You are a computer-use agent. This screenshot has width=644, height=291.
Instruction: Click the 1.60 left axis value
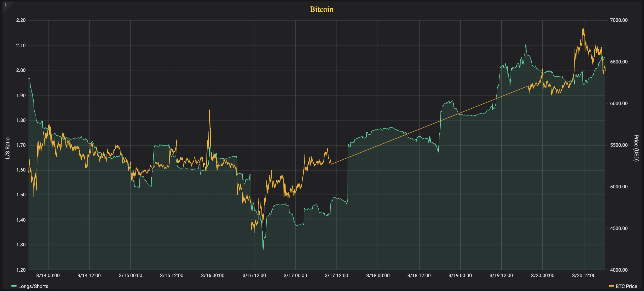pos(21,170)
